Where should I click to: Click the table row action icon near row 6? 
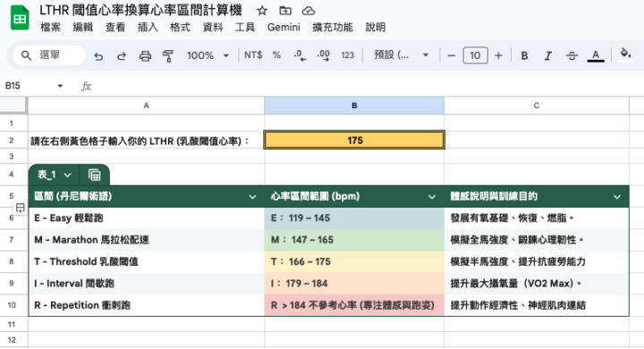[x=20, y=208]
